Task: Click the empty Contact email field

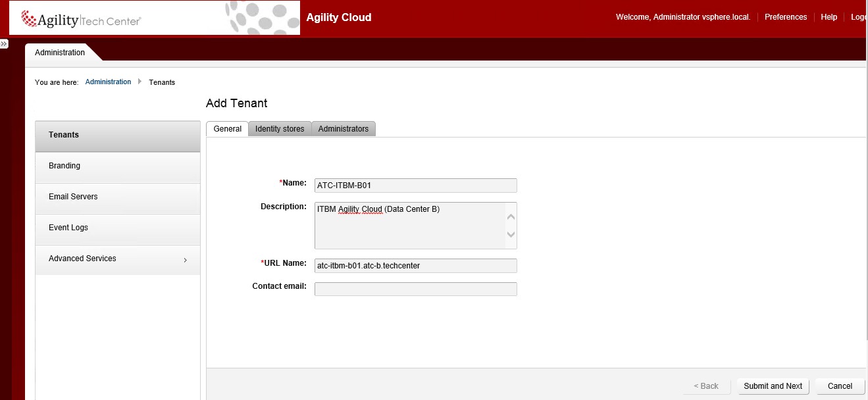Action: click(x=415, y=289)
